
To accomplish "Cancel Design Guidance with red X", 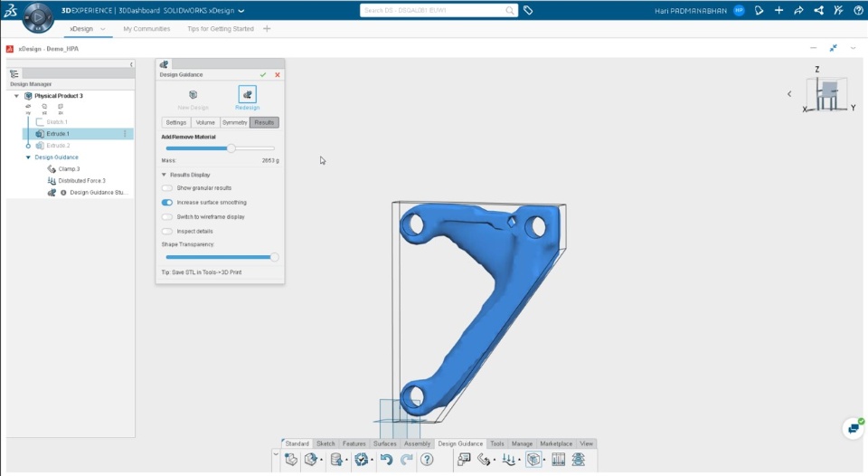I will [278, 75].
